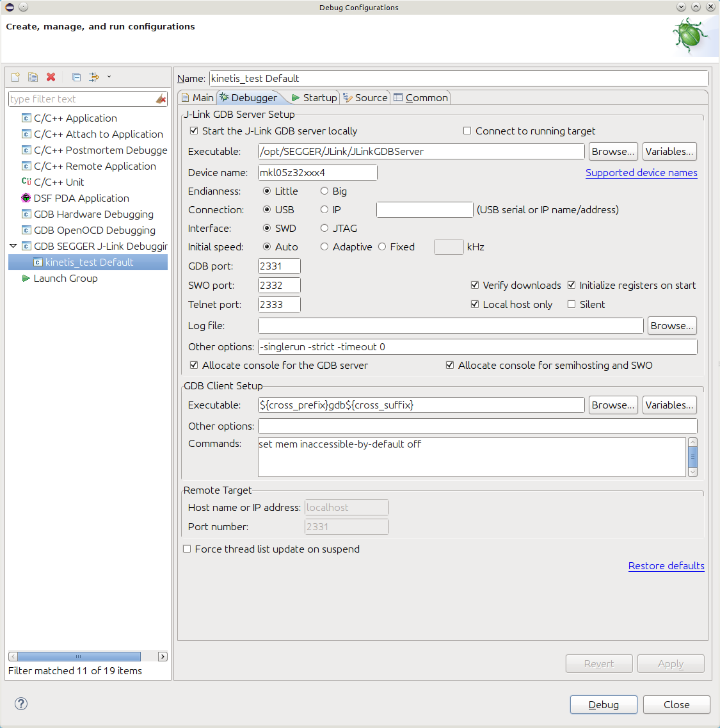Click in the GDB Commands text area
Screen dimensions: 720x728
472,457
